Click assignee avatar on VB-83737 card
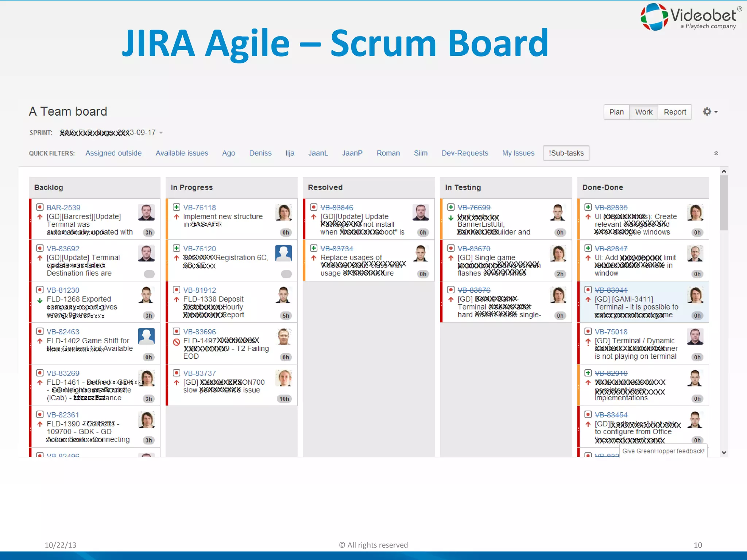747x560 pixels. pos(283,378)
